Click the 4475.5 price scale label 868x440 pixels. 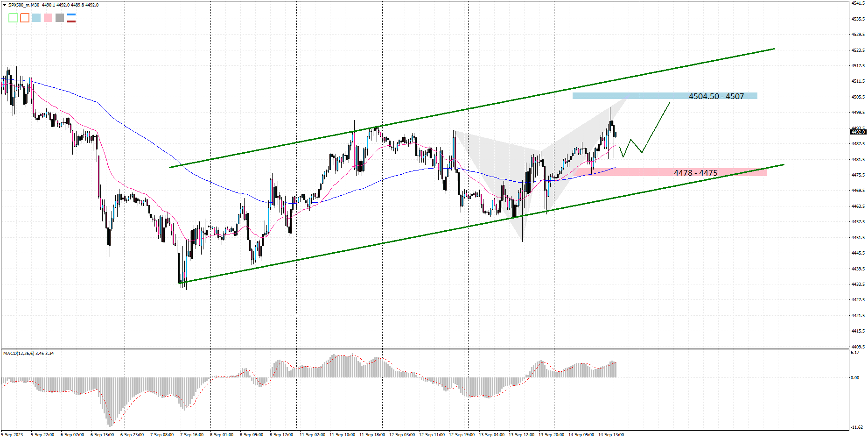pyautogui.click(x=858, y=175)
